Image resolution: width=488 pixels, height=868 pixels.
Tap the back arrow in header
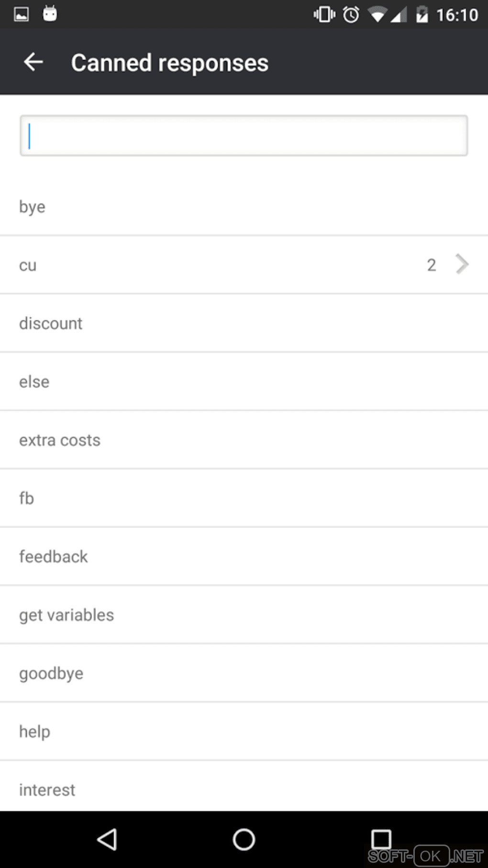pyautogui.click(x=33, y=62)
